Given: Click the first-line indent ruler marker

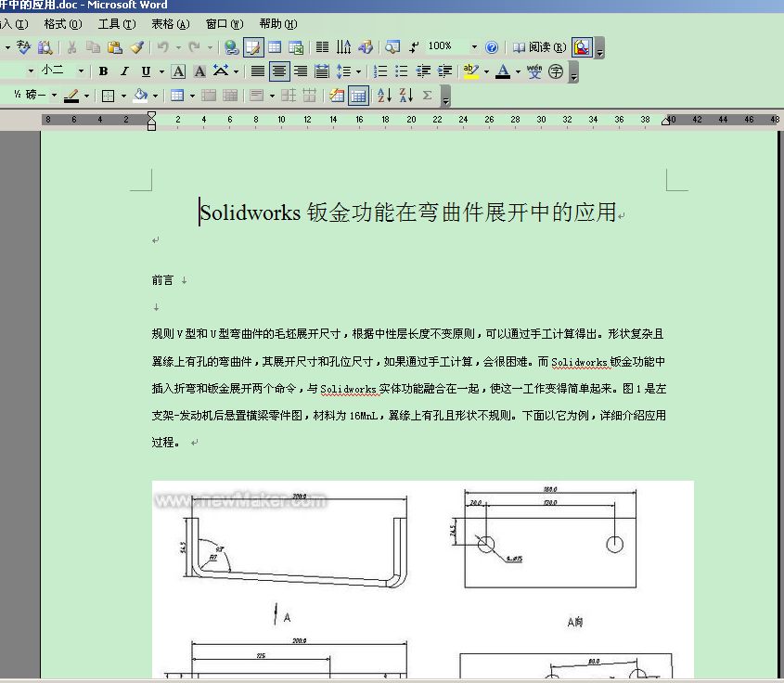Looking at the screenshot, I should [151, 115].
